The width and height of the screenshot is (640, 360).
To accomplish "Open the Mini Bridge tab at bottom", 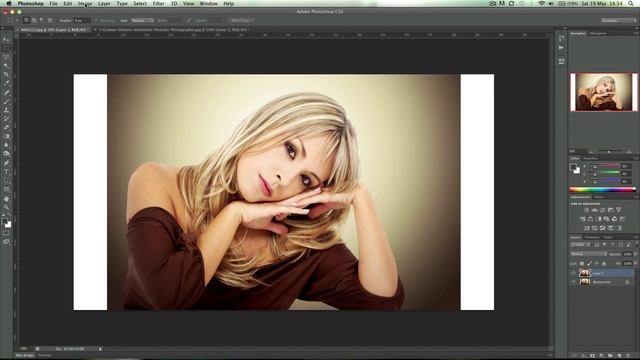I will click(25, 356).
